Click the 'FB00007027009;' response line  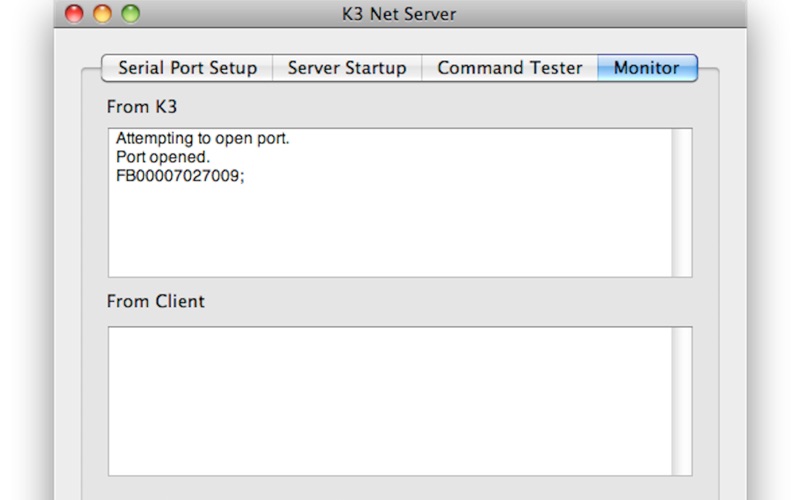180,176
